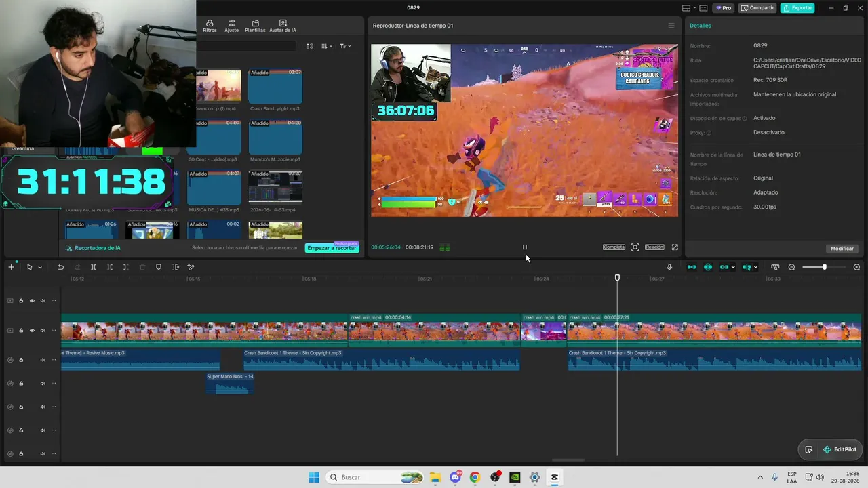The width and height of the screenshot is (868, 488).
Task: Click Empezar a recortar button
Action: [x=332, y=248]
